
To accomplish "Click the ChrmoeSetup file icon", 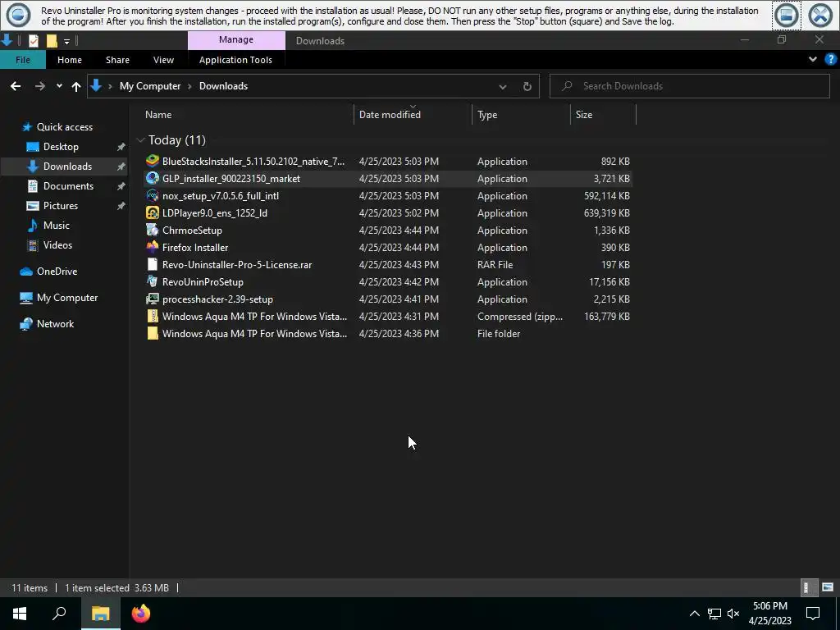I will [x=153, y=230].
